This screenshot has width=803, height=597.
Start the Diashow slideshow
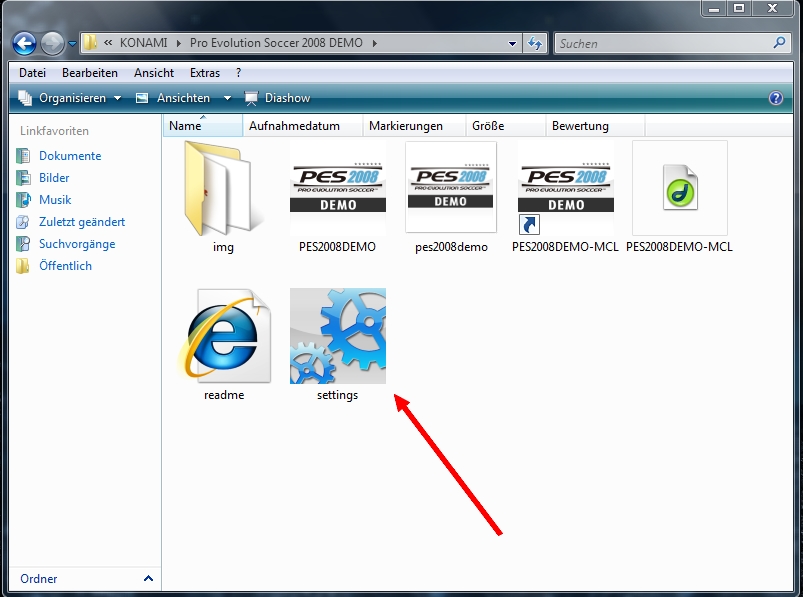(277, 98)
